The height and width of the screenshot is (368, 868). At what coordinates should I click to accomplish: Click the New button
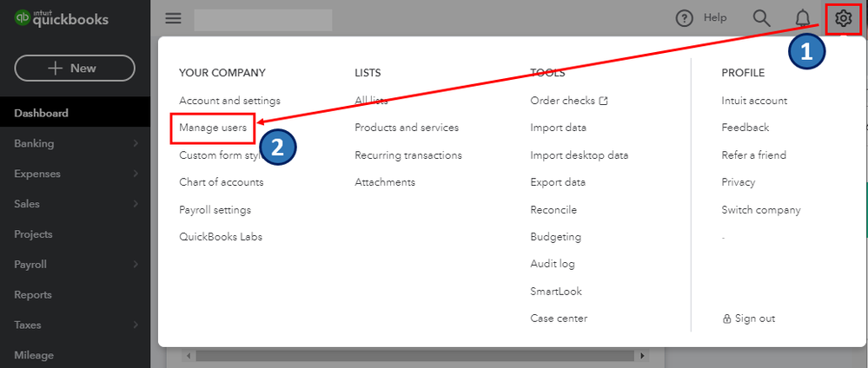75,68
